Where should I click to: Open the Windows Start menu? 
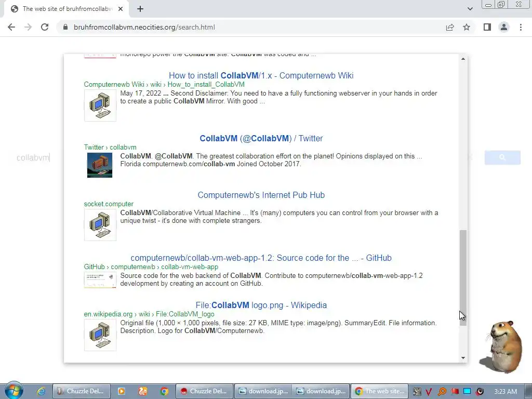[14, 391]
